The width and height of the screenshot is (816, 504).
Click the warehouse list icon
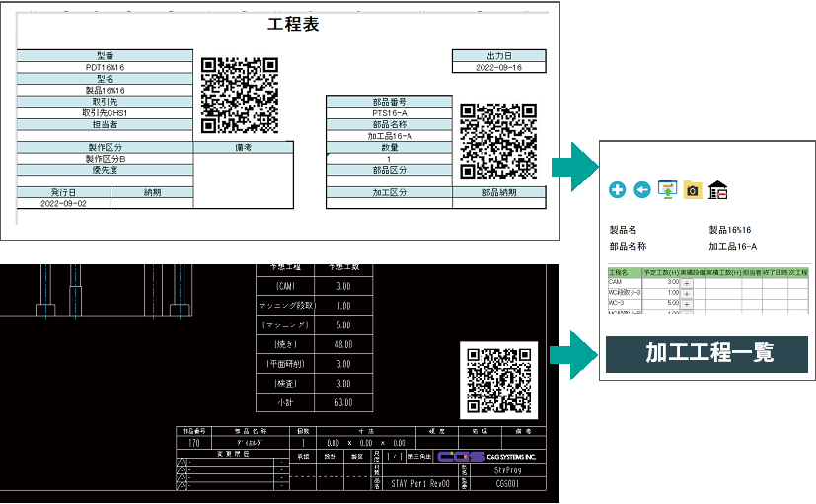[x=717, y=189]
